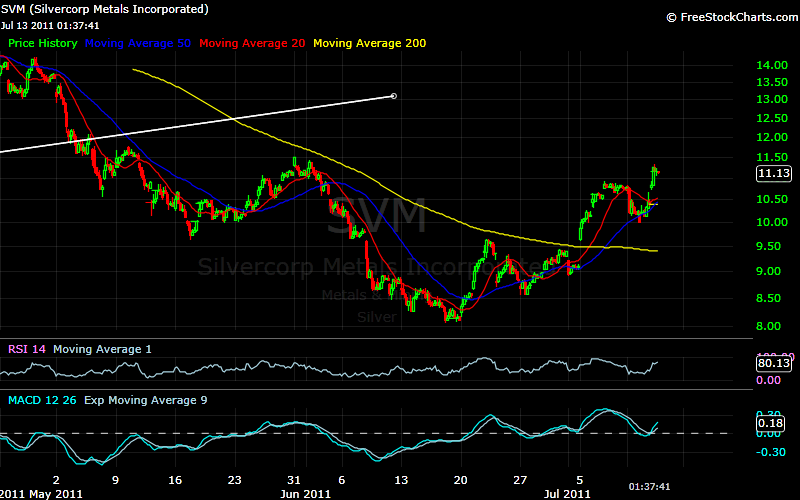The width and height of the screenshot is (800, 500).
Task: Click the 8.50 price axis label
Action: click(768, 298)
